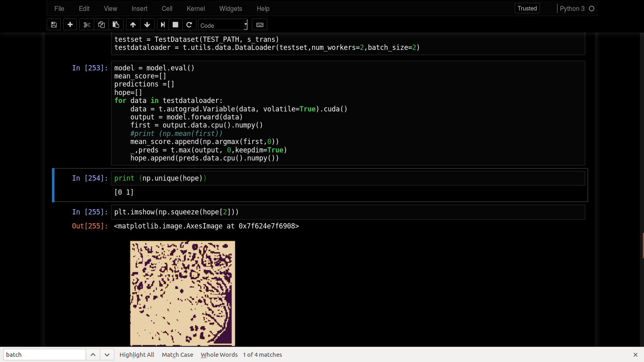Open the cell type Code dropdown
This screenshot has width=644, height=362.
223,25
